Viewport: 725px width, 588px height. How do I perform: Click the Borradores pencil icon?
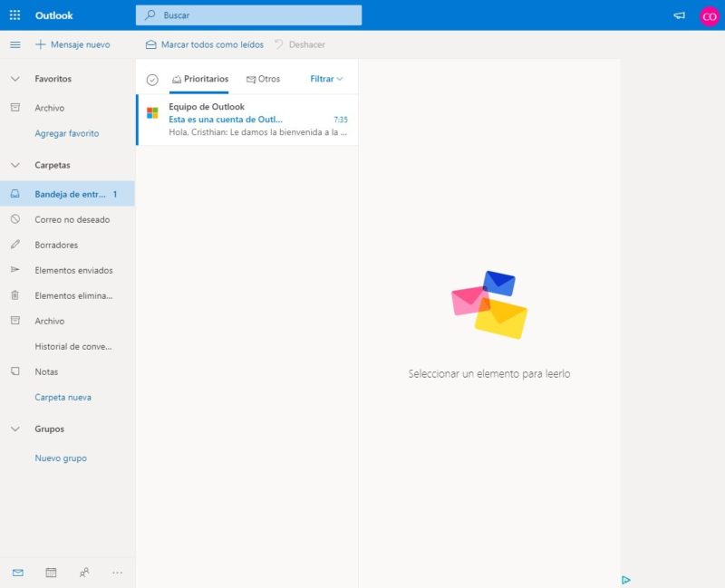[15, 244]
